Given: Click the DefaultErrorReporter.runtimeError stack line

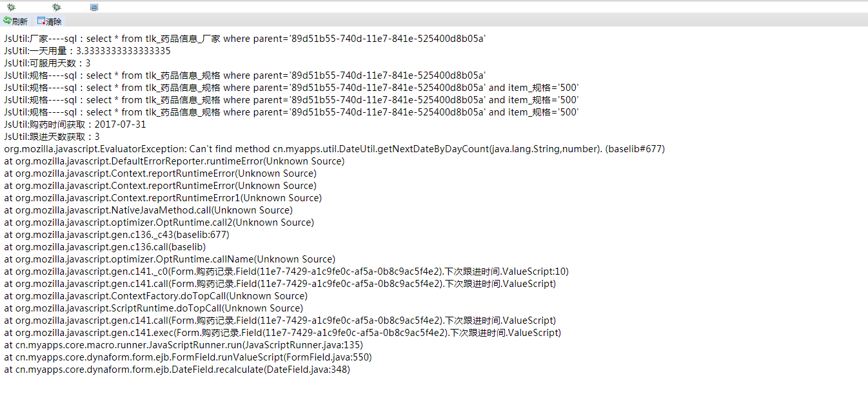Looking at the screenshot, I should click(x=174, y=161).
